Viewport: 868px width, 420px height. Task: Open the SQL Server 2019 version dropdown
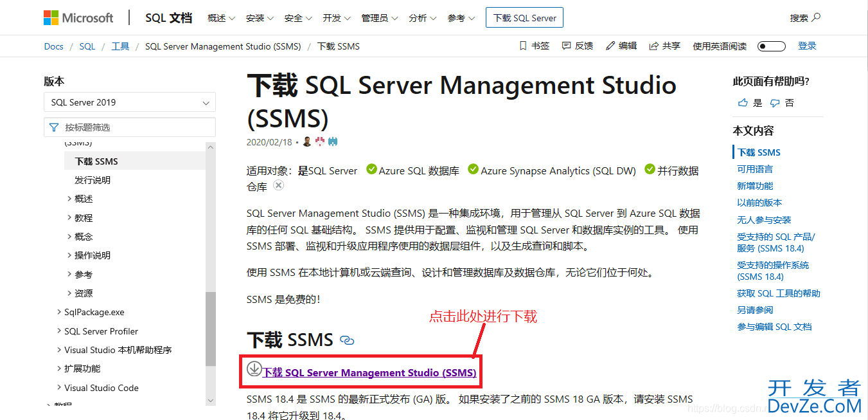click(130, 102)
